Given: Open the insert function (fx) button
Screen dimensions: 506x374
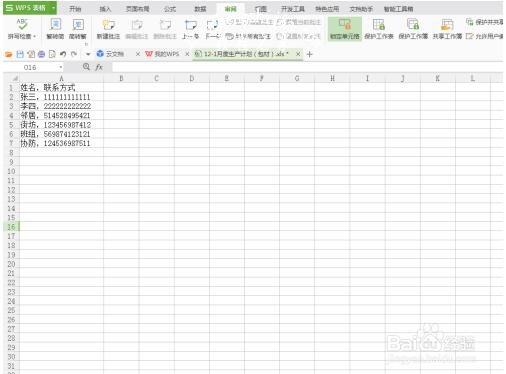Looking at the screenshot, I should tap(99, 67).
